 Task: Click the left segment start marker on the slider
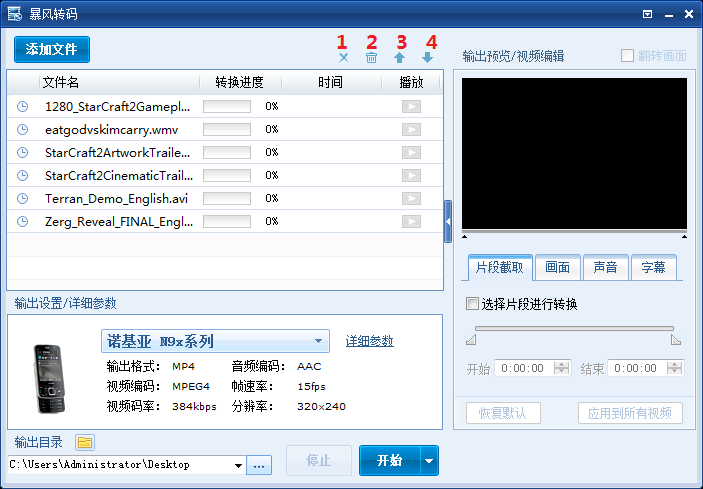471,340
